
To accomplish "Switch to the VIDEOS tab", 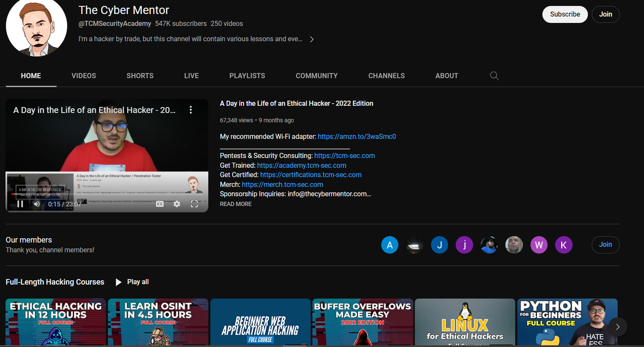I will point(83,75).
